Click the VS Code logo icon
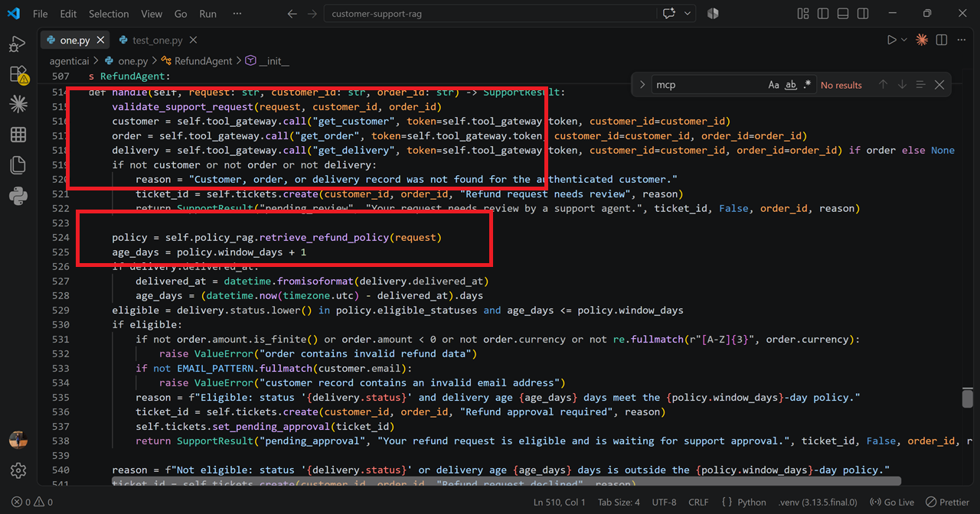Screen dimensions: 980x514 pyautogui.click(x=13, y=14)
